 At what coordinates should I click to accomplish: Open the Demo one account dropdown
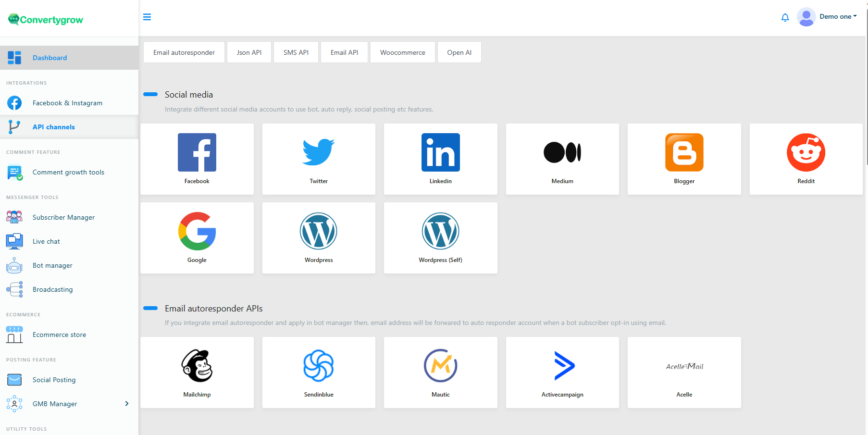click(x=838, y=16)
